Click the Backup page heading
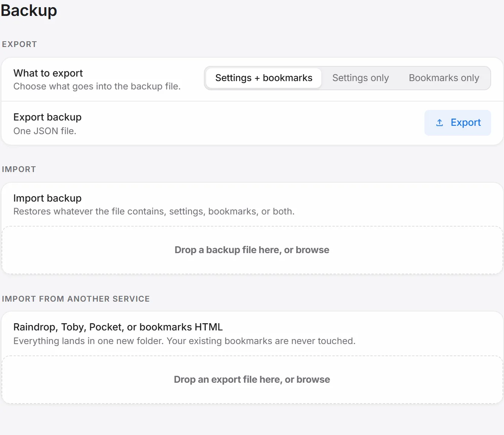The width and height of the screenshot is (504, 435). [29, 10]
